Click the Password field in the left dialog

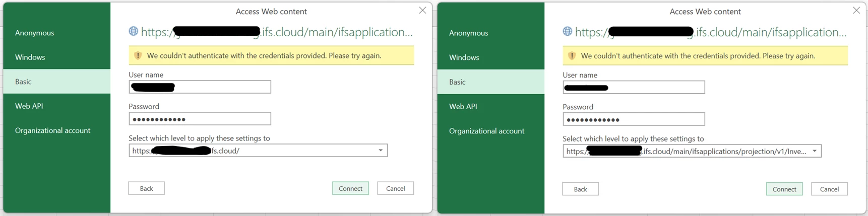222,119
